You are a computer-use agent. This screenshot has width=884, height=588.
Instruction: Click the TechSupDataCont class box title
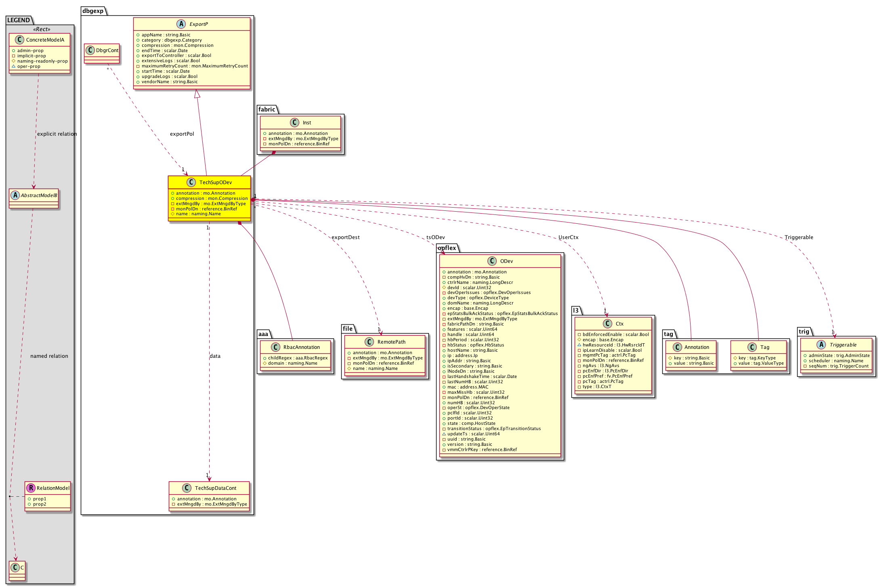215,488
